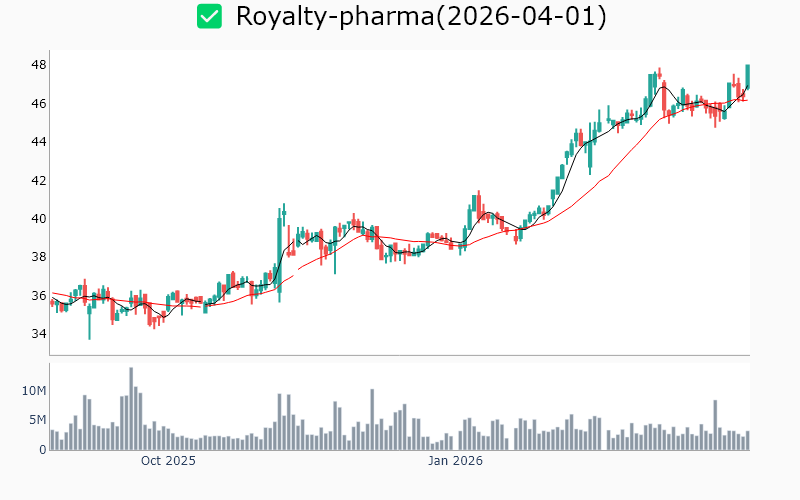The height and width of the screenshot is (500, 800).
Task: Click the 10M volume axis label
Action: click(34, 390)
